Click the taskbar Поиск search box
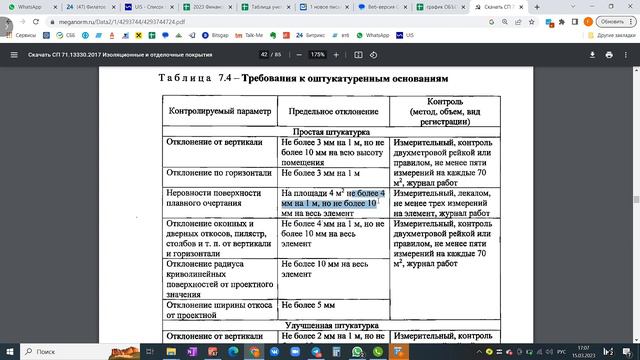Screen dimensions: 640x360 (80, 351)
